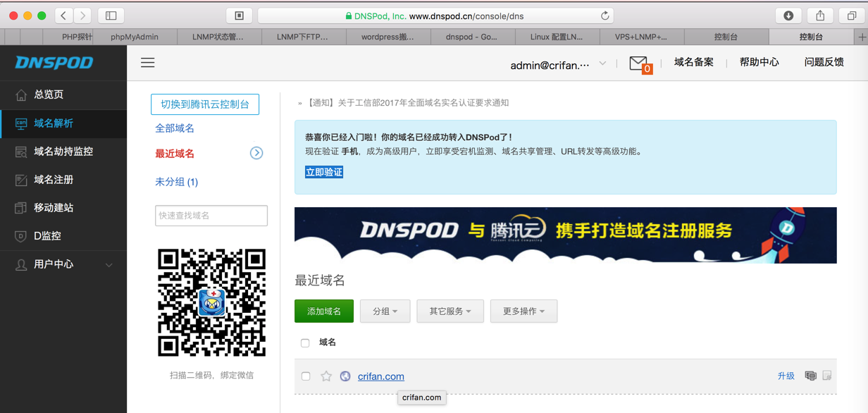
Task: Open 域名劫持监控 in the sidebar
Action: (x=63, y=152)
